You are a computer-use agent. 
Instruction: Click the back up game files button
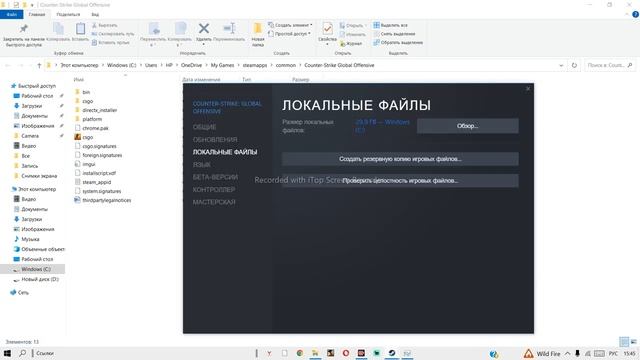pyautogui.click(x=400, y=159)
